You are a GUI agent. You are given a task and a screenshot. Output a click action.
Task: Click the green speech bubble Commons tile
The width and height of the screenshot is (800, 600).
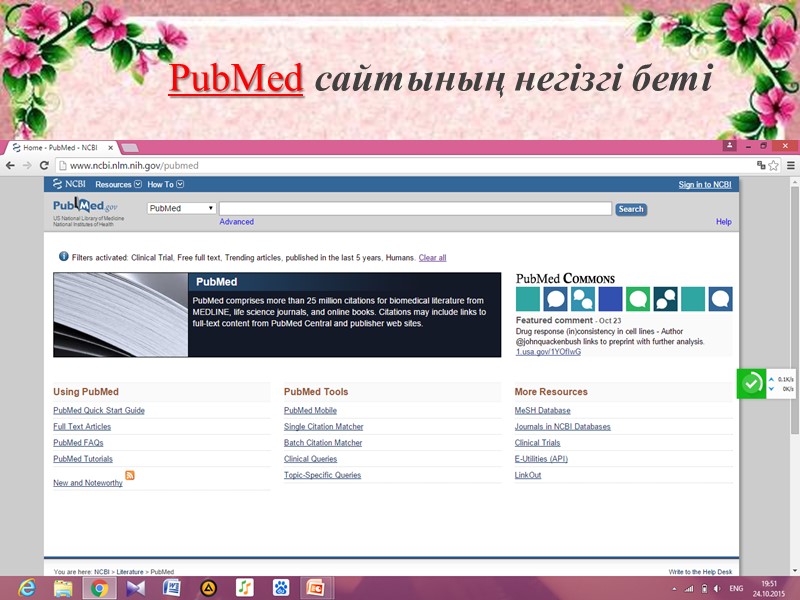[638, 299]
